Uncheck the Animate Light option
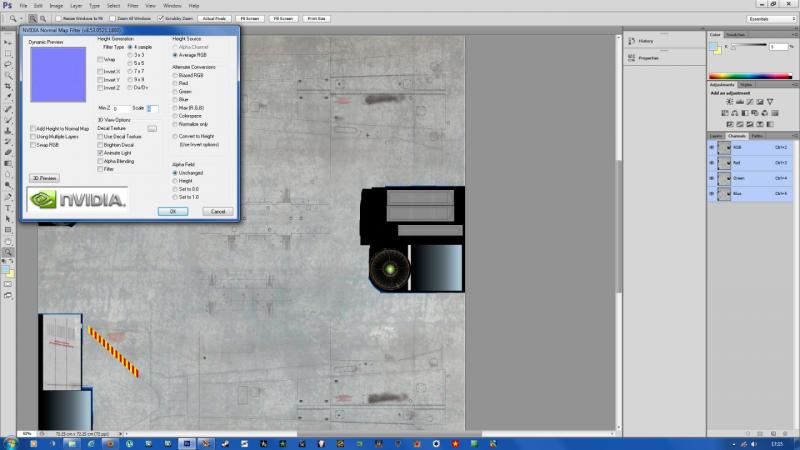 pos(100,153)
